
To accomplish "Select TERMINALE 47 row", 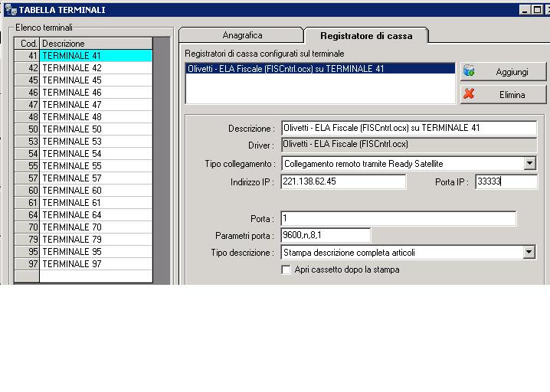I will click(x=83, y=105).
